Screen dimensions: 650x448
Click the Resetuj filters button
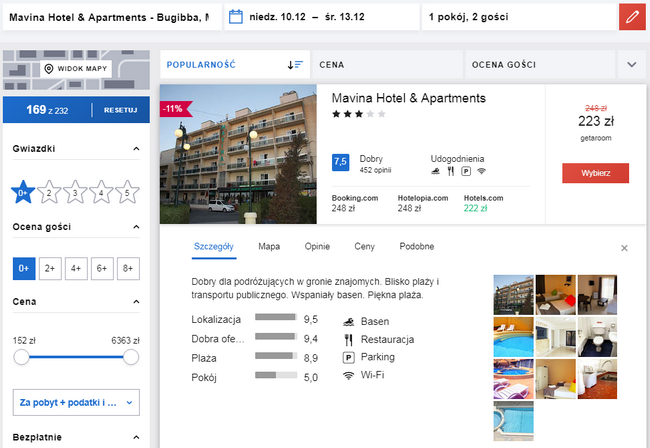click(120, 110)
